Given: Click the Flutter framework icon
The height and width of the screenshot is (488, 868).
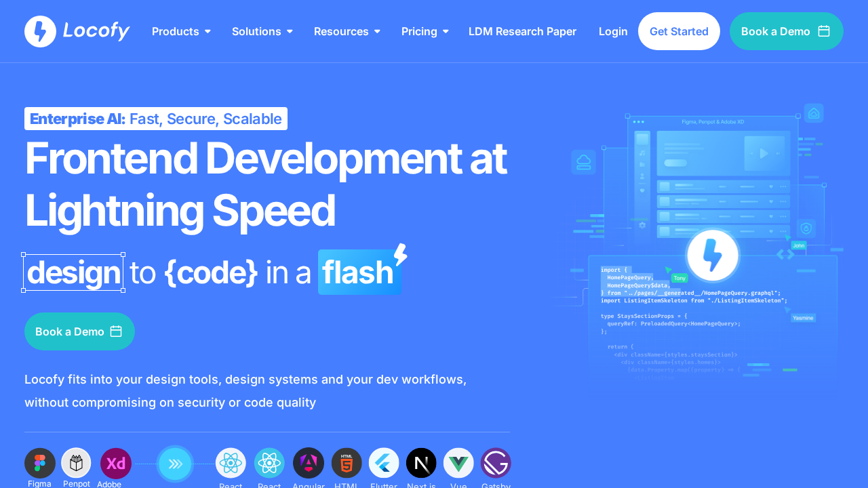Looking at the screenshot, I should tap(384, 463).
